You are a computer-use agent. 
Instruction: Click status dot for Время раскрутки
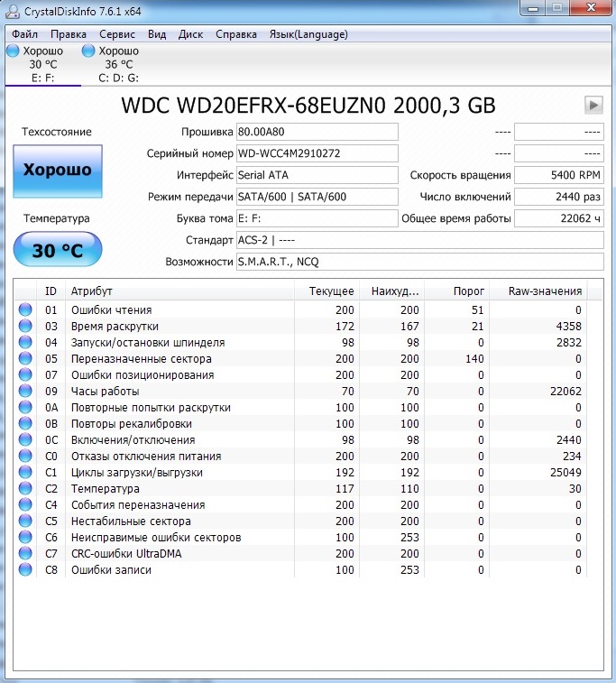pos(25,326)
